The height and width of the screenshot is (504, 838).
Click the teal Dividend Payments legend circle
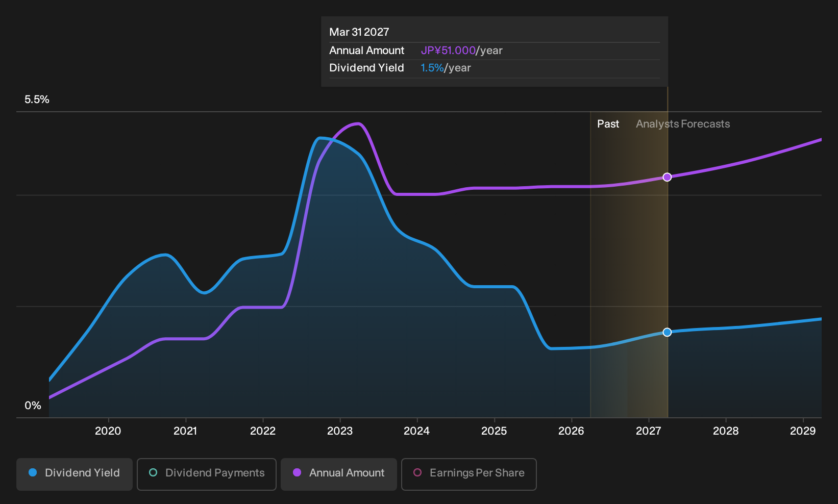(x=153, y=472)
